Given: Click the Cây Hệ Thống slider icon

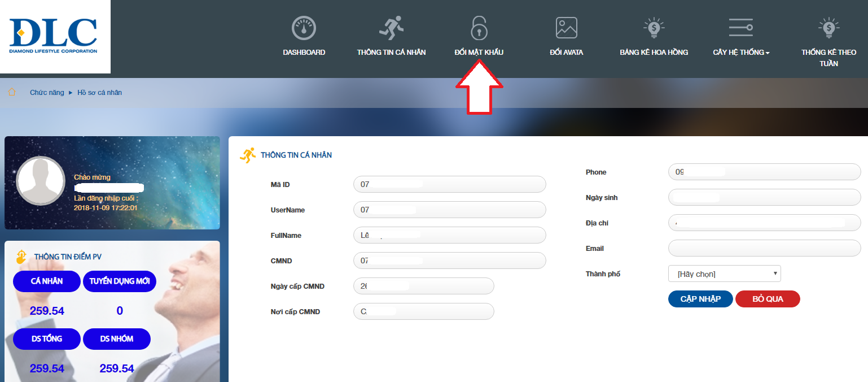Looking at the screenshot, I should click(x=740, y=27).
